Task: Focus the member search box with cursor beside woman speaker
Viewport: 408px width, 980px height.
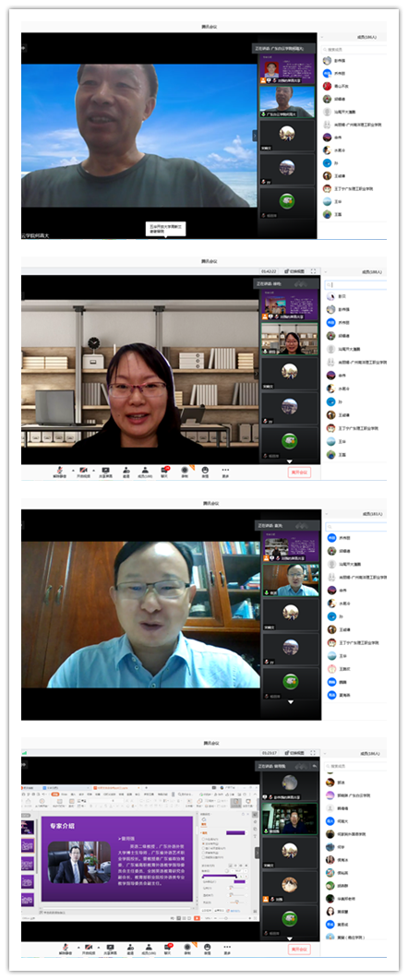Action: point(355,285)
